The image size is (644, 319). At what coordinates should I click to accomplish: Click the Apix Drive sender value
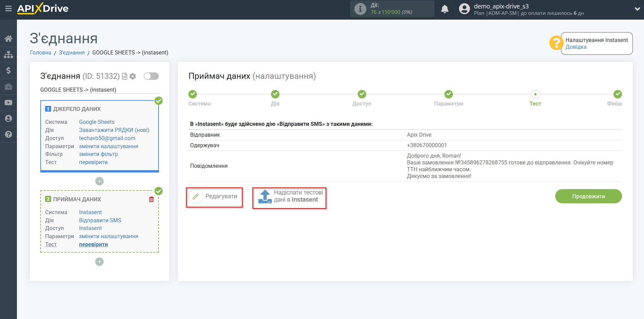[x=419, y=135]
